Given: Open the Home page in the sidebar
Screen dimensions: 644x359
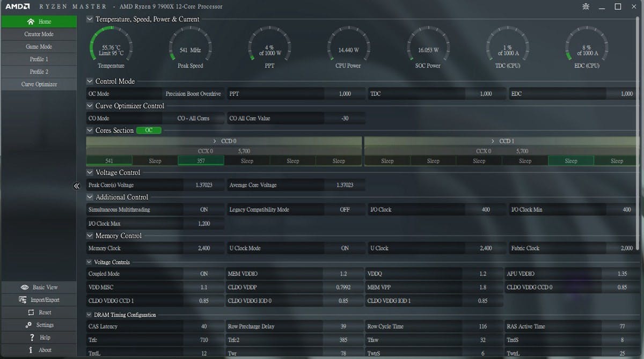Looking at the screenshot, I should [39, 21].
